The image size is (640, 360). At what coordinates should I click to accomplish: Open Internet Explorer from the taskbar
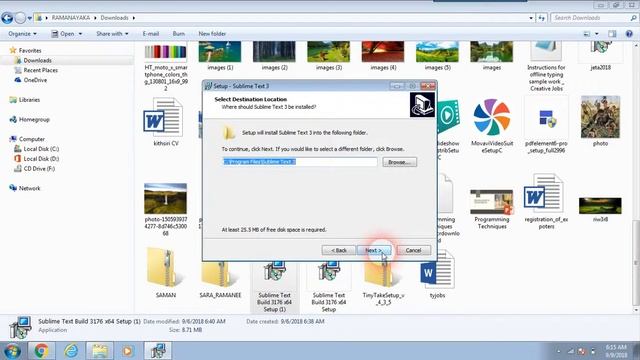pos(71,351)
